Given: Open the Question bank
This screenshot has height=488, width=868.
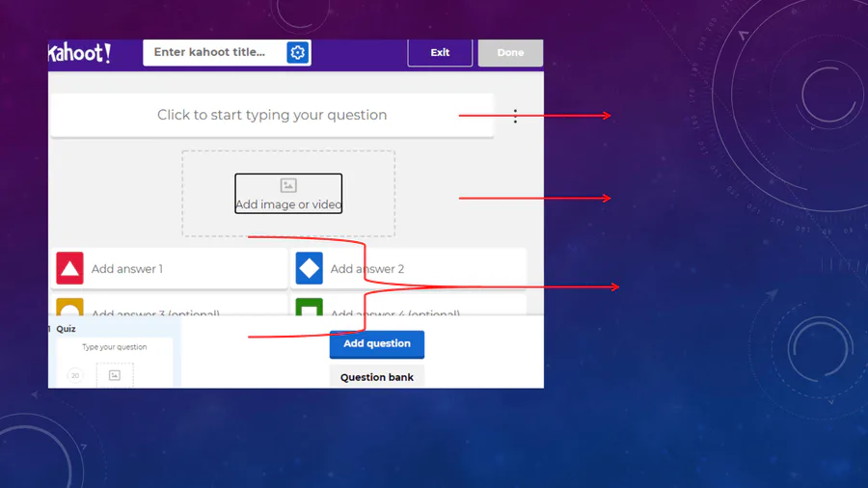Looking at the screenshot, I should [376, 377].
